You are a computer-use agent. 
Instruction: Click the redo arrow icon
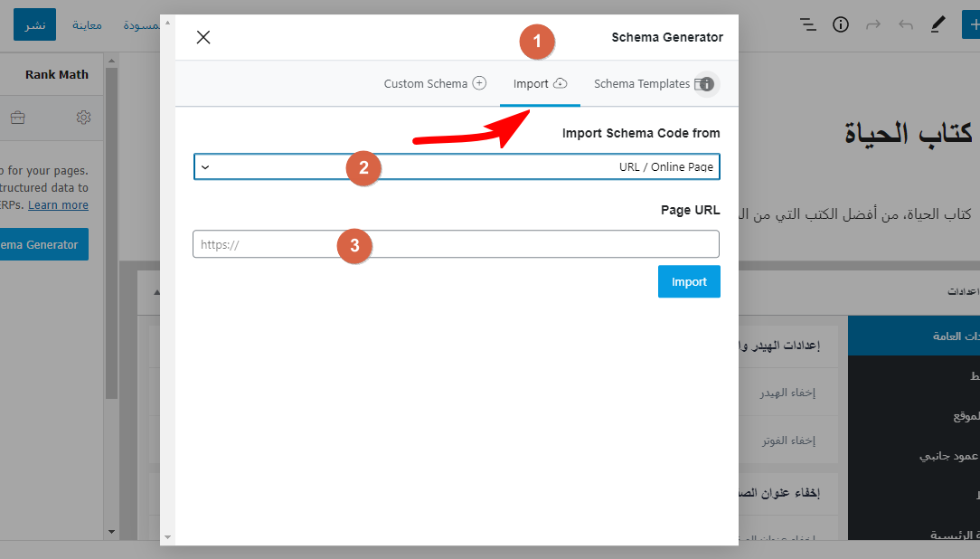tap(872, 24)
